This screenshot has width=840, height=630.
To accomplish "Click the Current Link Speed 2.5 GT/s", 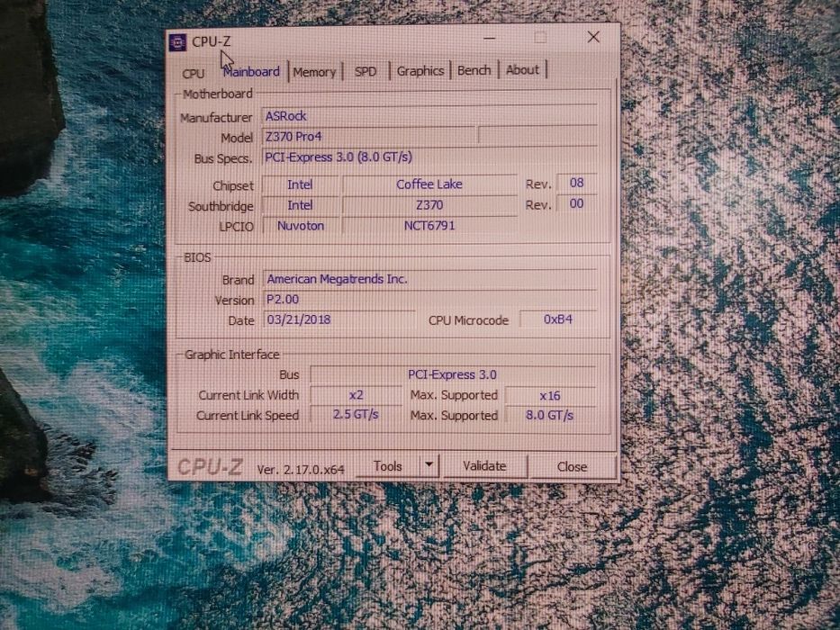I will pyautogui.click(x=356, y=415).
